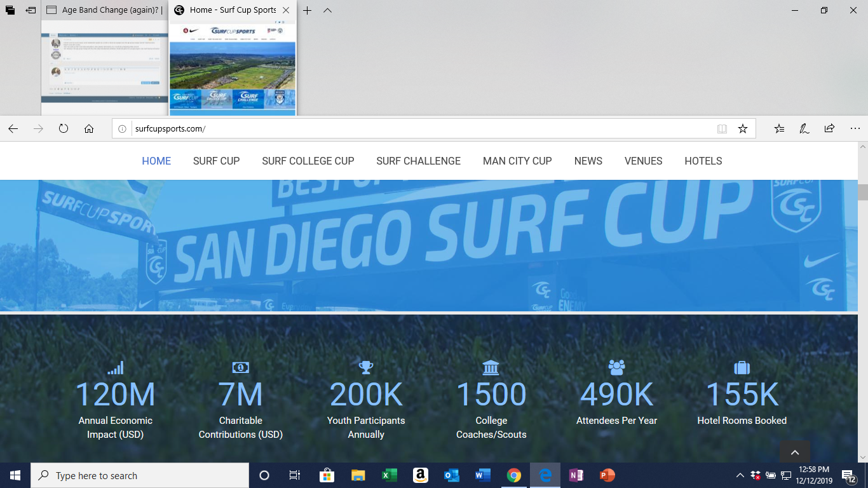Add page to favorites star icon
The width and height of the screenshot is (868, 488).
[x=742, y=128]
